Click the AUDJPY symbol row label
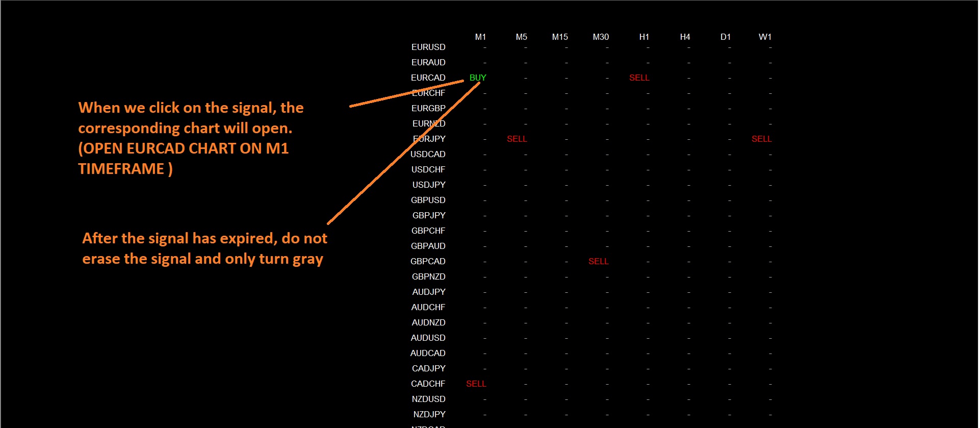The width and height of the screenshot is (980, 428). (x=429, y=292)
